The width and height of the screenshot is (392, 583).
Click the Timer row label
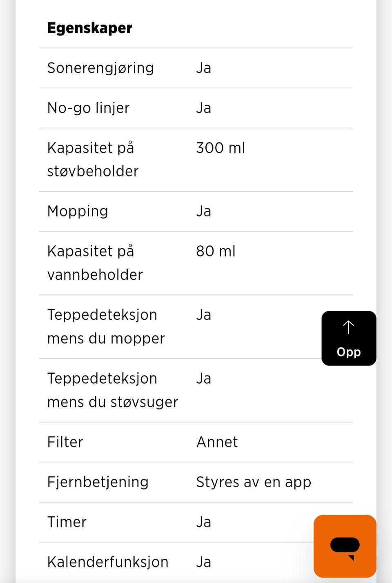click(67, 522)
